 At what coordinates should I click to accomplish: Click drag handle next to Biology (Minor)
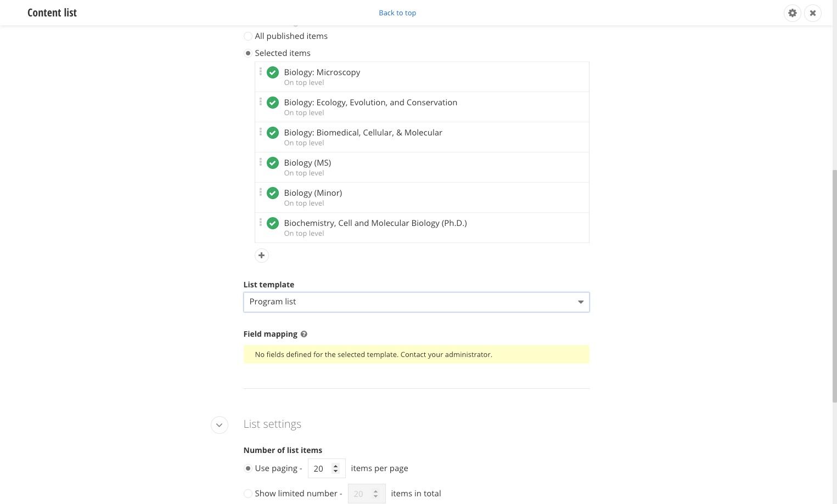click(x=261, y=192)
